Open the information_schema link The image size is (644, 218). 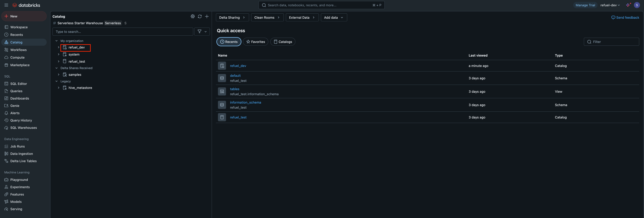[x=245, y=102]
